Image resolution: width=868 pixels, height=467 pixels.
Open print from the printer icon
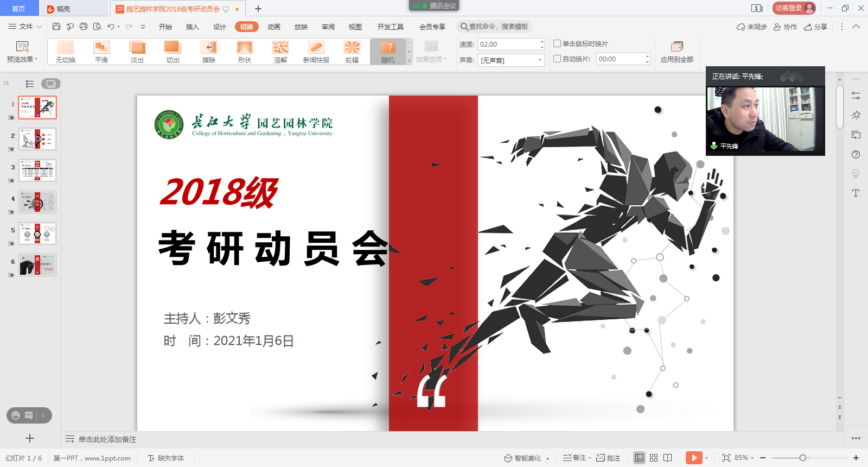coord(84,27)
